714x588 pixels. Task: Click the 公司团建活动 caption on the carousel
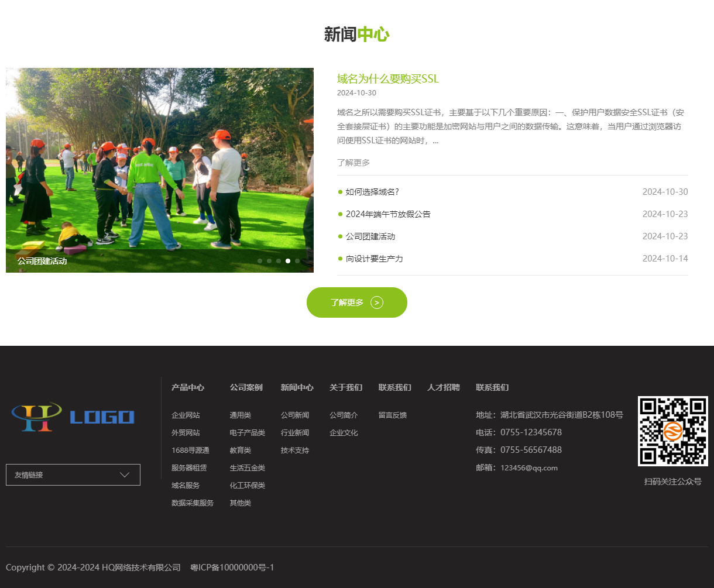click(42, 261)
